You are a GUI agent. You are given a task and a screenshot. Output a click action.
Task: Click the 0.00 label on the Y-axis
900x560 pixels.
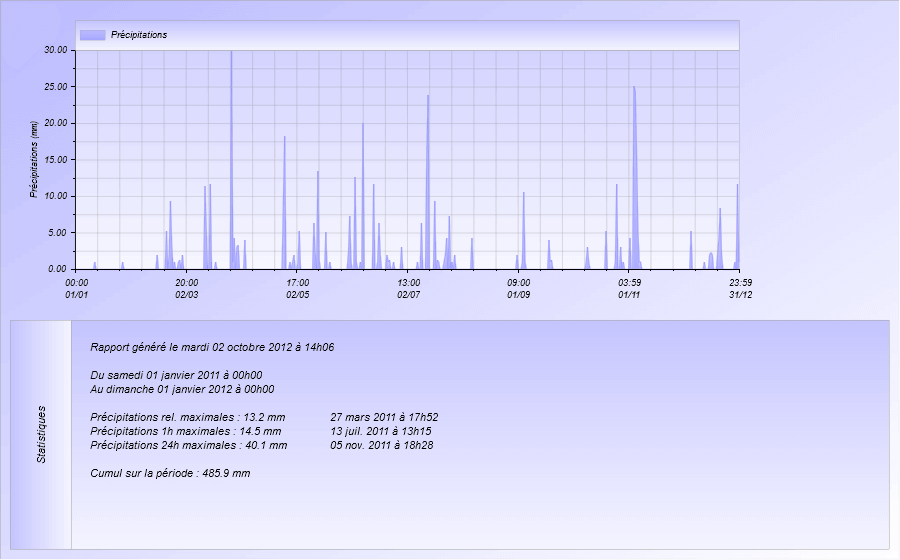point(58,269)
